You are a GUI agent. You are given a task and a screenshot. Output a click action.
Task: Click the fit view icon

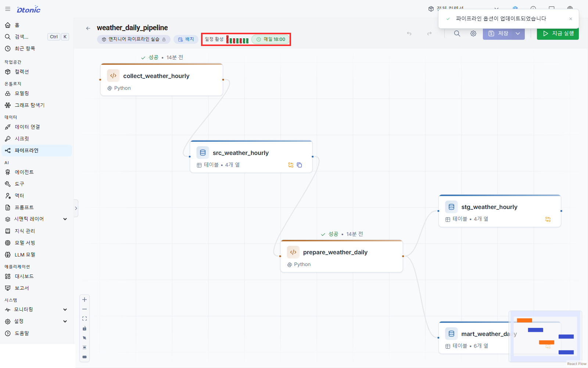click(x=85, y=319)
